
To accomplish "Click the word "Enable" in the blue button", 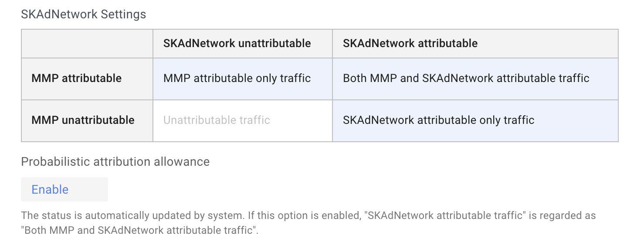I will (x=50, y=189).
